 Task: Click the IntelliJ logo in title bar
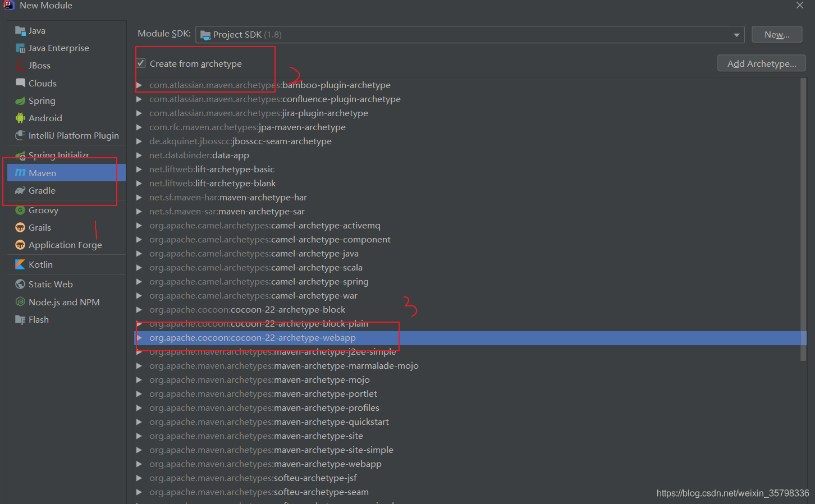point(9,5)
